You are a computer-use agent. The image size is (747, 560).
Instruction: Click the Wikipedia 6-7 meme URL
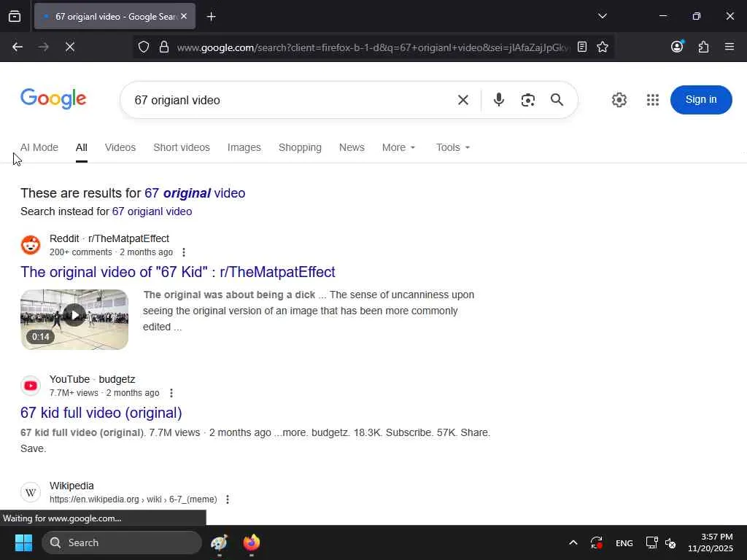[x=133, y=499]
